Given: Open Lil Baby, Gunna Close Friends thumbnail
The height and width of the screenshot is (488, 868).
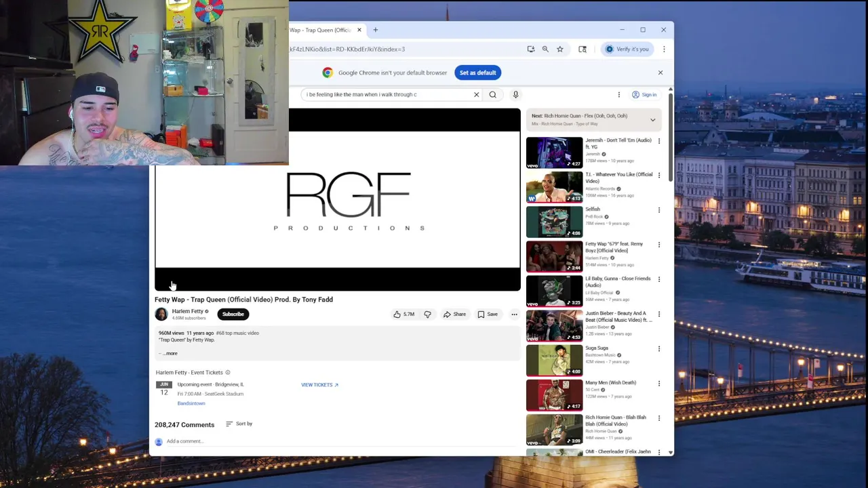Looking at the screenshot, I should pos(555,291).
